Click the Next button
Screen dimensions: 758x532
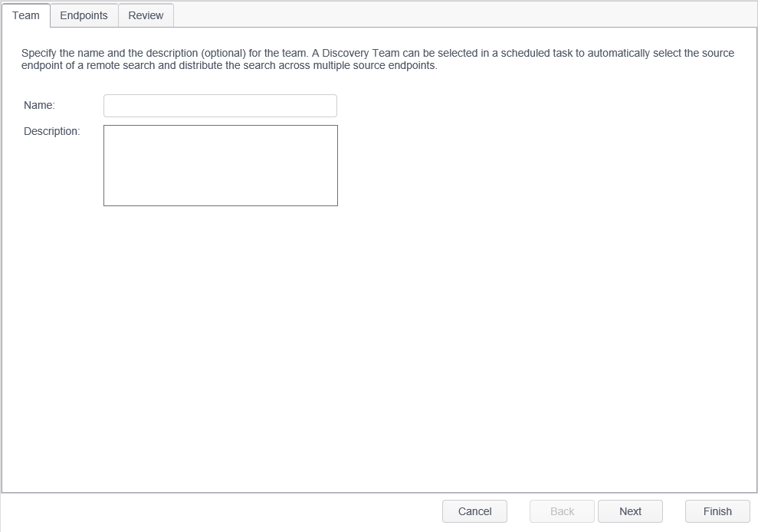pyautogui.click(x=630, y=511)
